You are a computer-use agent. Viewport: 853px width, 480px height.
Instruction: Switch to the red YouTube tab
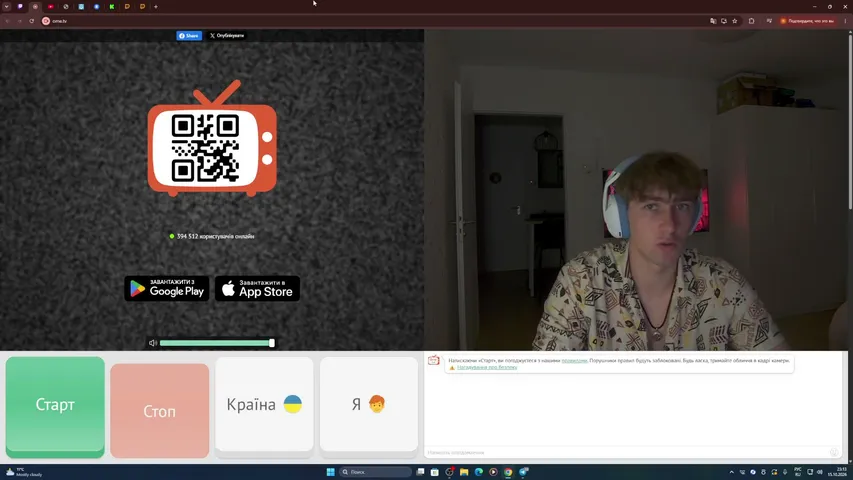click(51, 7)
